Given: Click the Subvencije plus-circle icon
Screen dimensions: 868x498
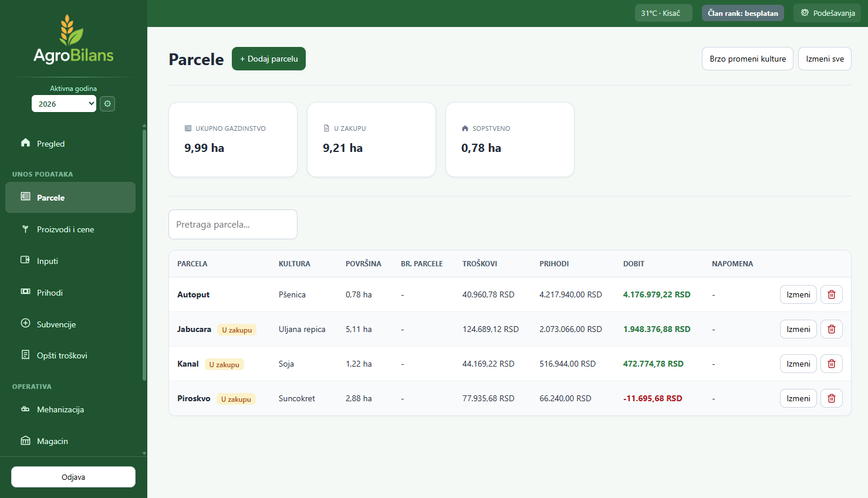Looking at the screenshot, I should pos(25,323).
